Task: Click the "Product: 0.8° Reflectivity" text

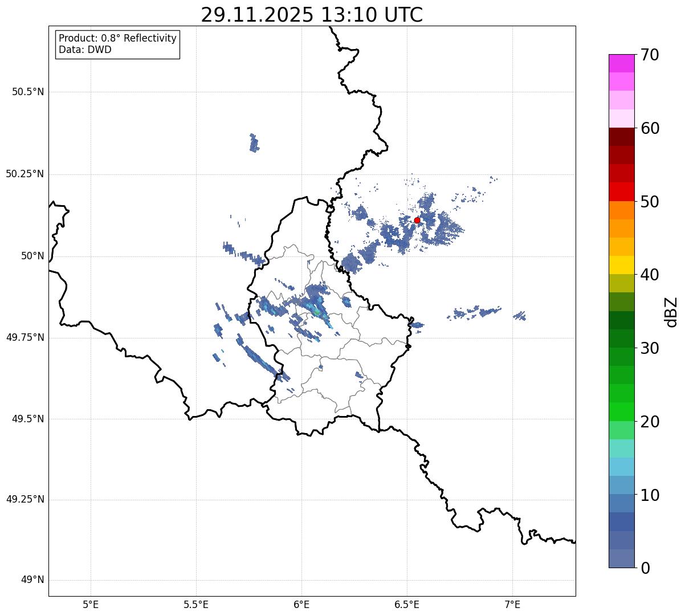Action: (118, 38)
